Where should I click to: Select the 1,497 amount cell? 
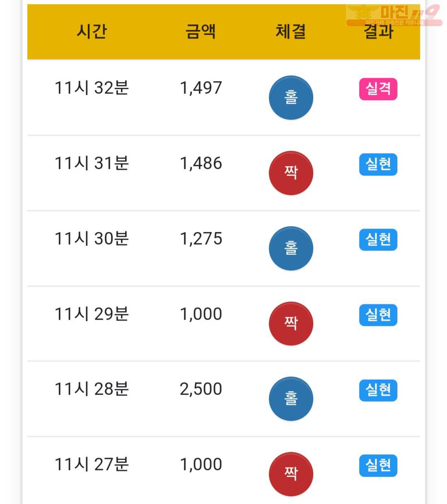click(x=201, y=88)
